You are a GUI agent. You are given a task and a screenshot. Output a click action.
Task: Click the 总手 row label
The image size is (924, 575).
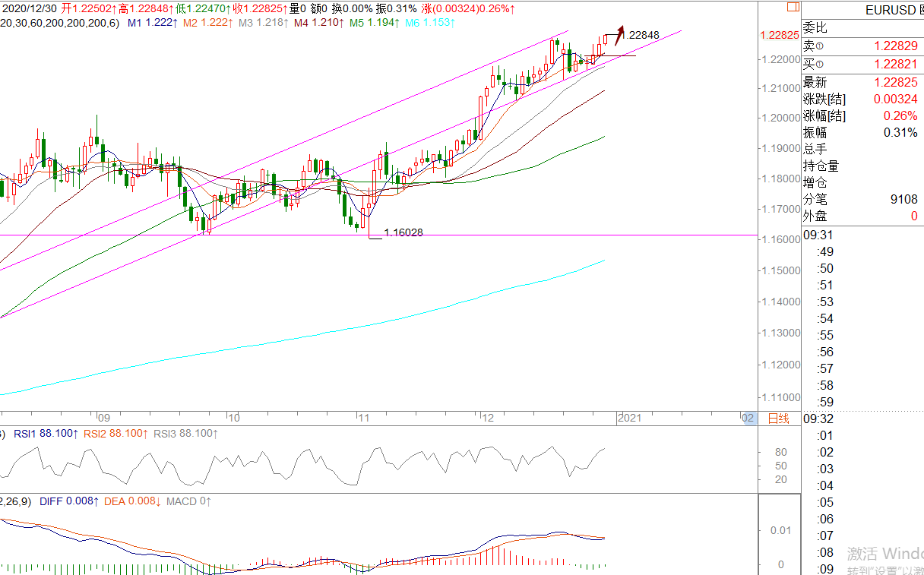point(815,149)
